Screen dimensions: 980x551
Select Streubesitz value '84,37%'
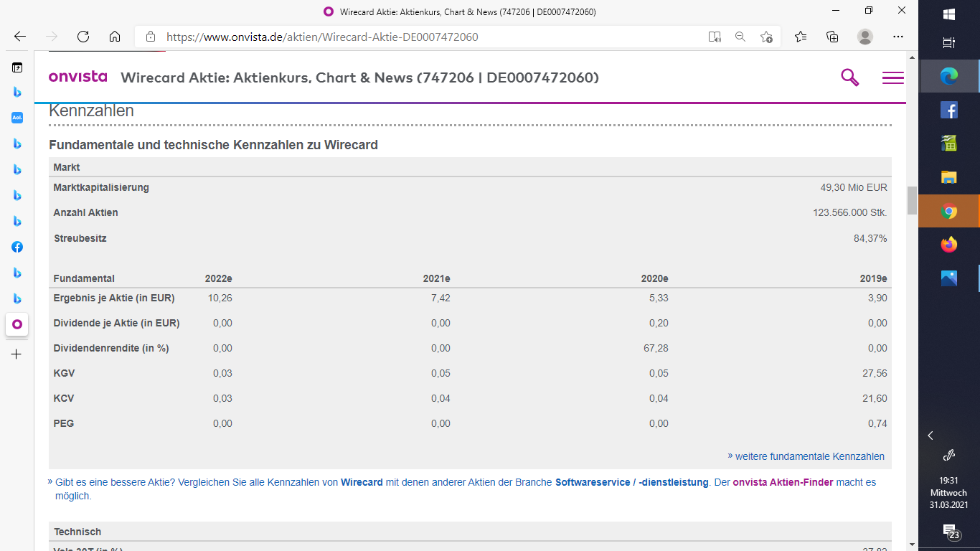point(870,238)
